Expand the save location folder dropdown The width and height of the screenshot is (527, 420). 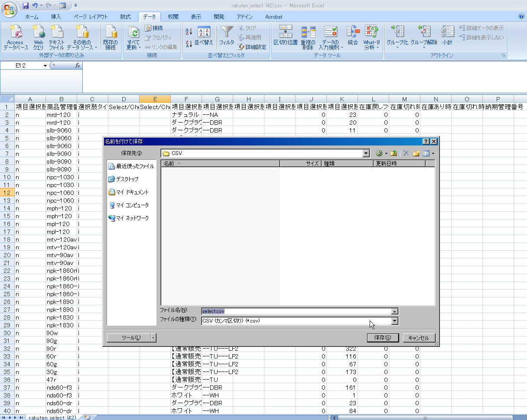(x=367, y=153)
